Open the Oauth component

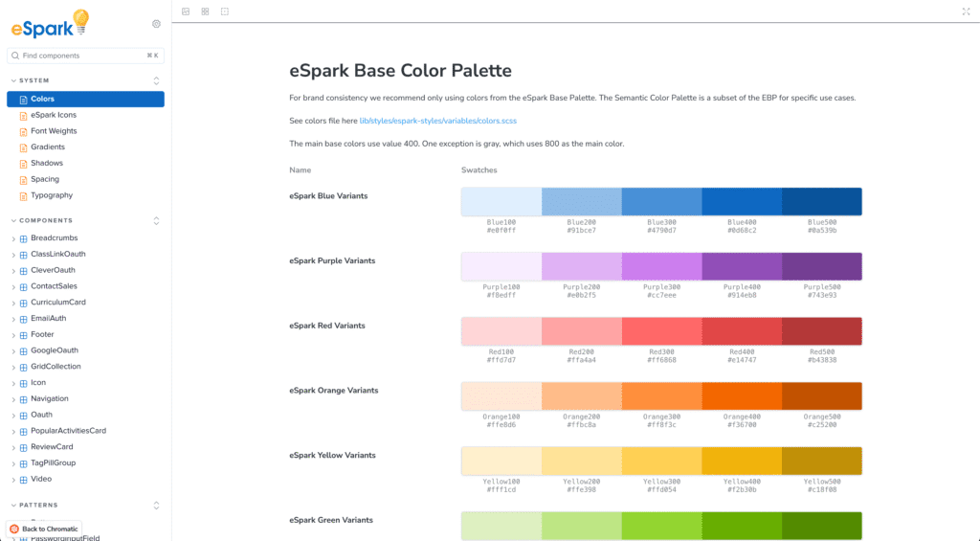[x=41, y=415]
